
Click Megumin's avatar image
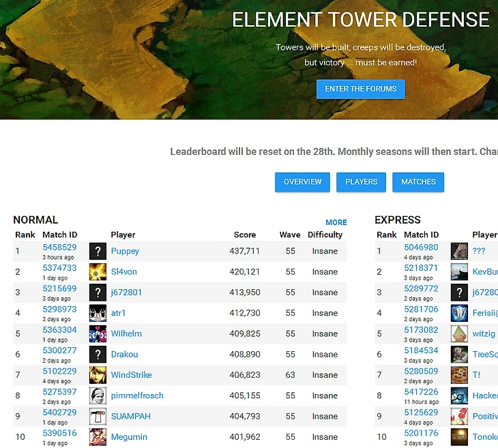pyautogui.click(x=98, y=437)
